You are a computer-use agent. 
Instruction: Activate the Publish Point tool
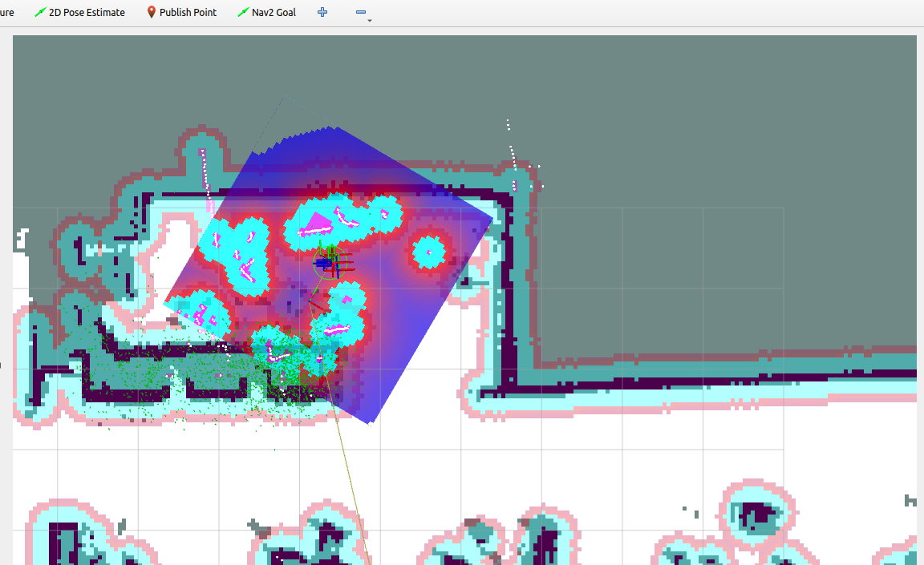181,13
